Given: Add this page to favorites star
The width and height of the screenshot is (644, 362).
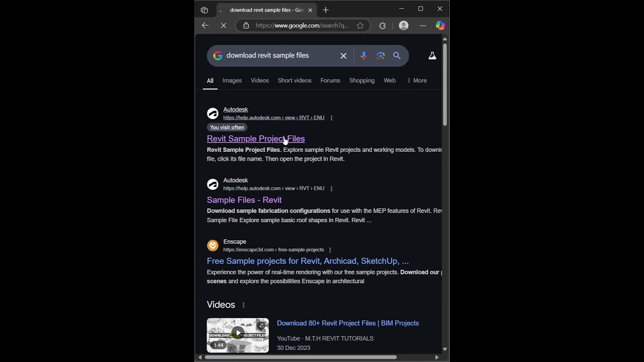Looking at the screenshot, I should 360,26.
